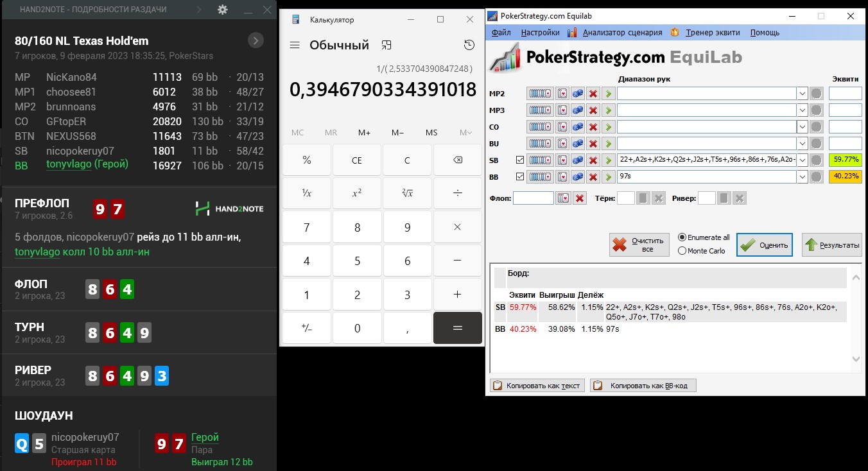868x471 pixels.
Task: Click Копировать как BB-код button
Action: [x=643, y=386]
